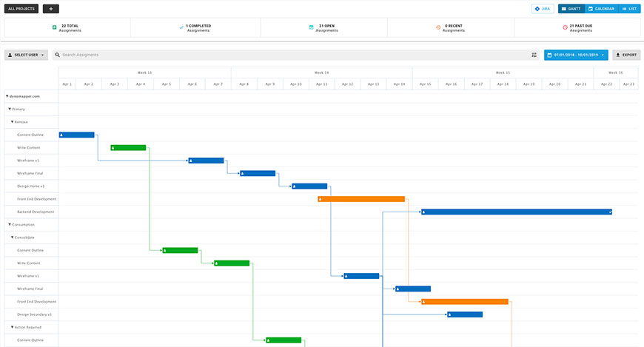Screen dimensions: 644x347
Task: Switch to the List view tab
Action: click(630, 9)
